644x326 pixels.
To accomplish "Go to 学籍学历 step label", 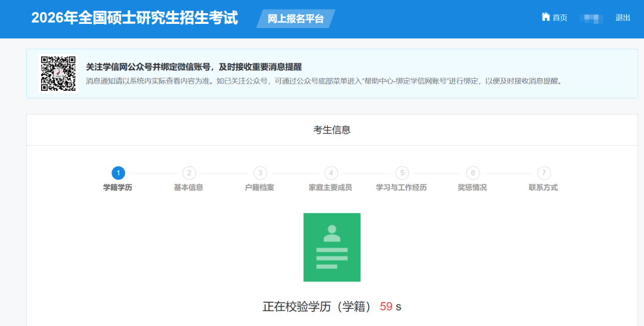I will tap(117, 187).
